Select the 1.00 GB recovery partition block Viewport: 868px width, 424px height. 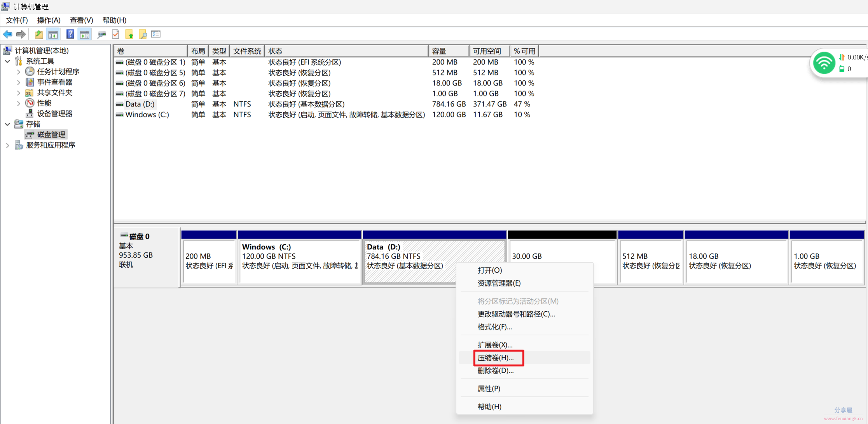(x=827, y=258)
